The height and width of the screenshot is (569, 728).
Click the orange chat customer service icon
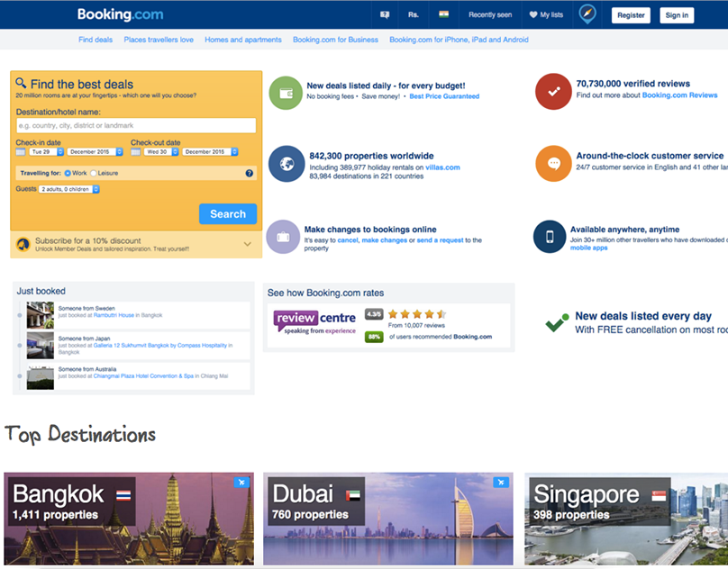pos(553,163)
